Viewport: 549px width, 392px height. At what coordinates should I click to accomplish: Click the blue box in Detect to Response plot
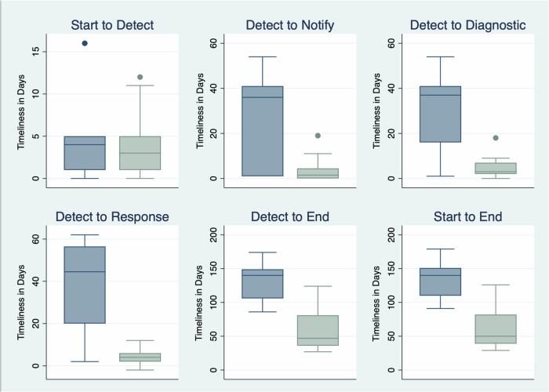pos(85,285)
